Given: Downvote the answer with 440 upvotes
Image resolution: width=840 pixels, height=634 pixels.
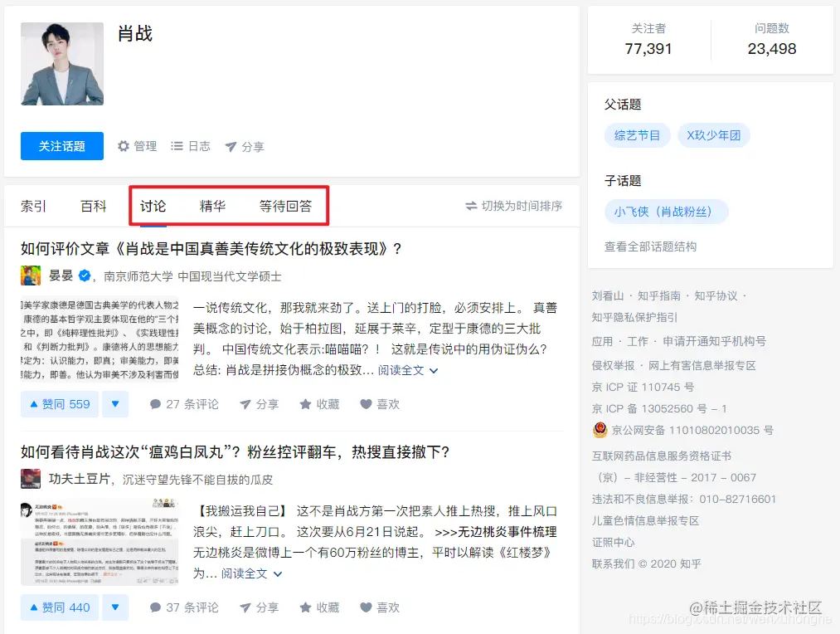Looking at the screenshot, I should point(115,607).
